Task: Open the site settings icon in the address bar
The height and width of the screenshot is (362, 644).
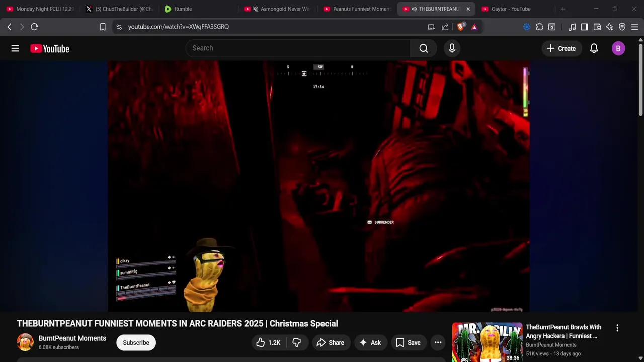Action: click(119, 27)
